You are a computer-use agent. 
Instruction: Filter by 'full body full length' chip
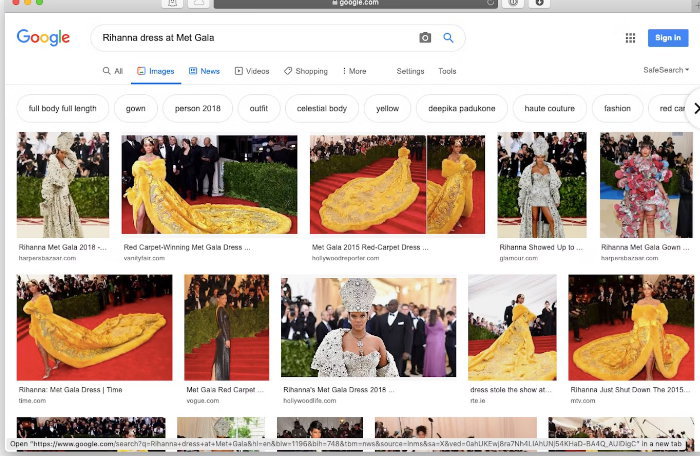[62, 108]
